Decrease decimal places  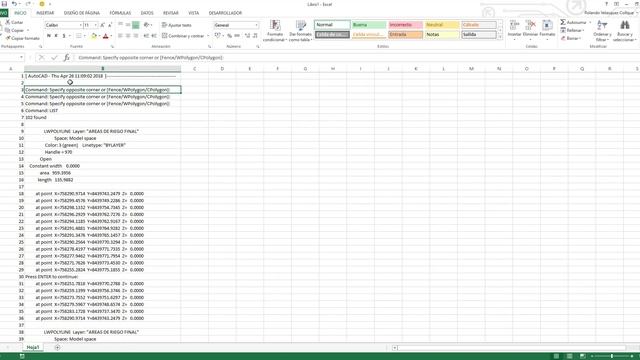tap(255, 36)
